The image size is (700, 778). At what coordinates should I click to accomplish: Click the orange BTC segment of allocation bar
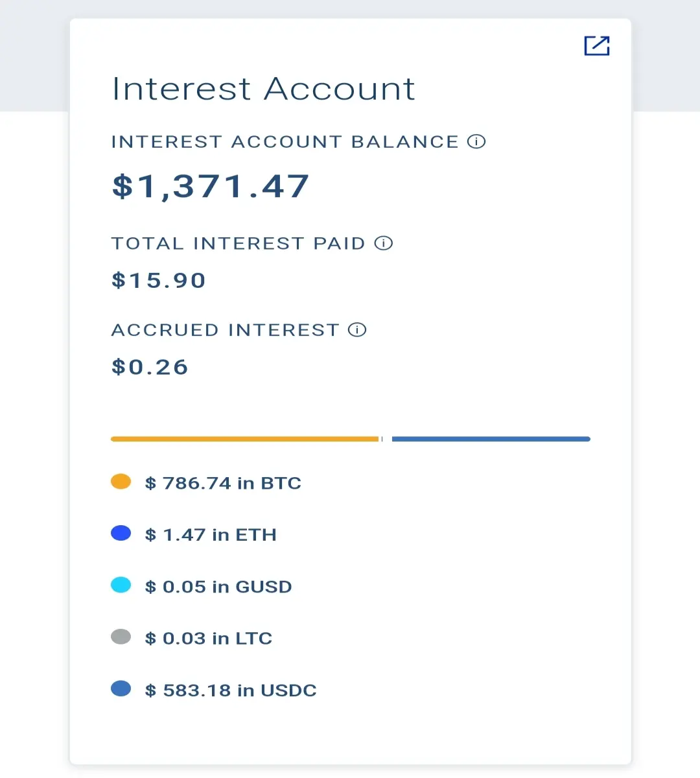pyautogui.click(x=245, y=439)
